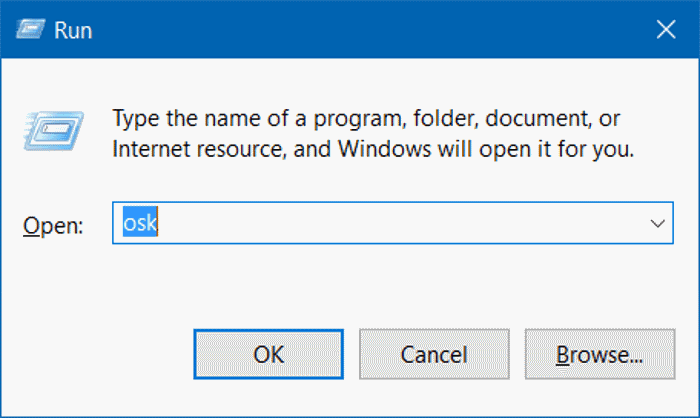Open the Browse... file picker
Screen dimensions: 700x418
pos(598,355)
